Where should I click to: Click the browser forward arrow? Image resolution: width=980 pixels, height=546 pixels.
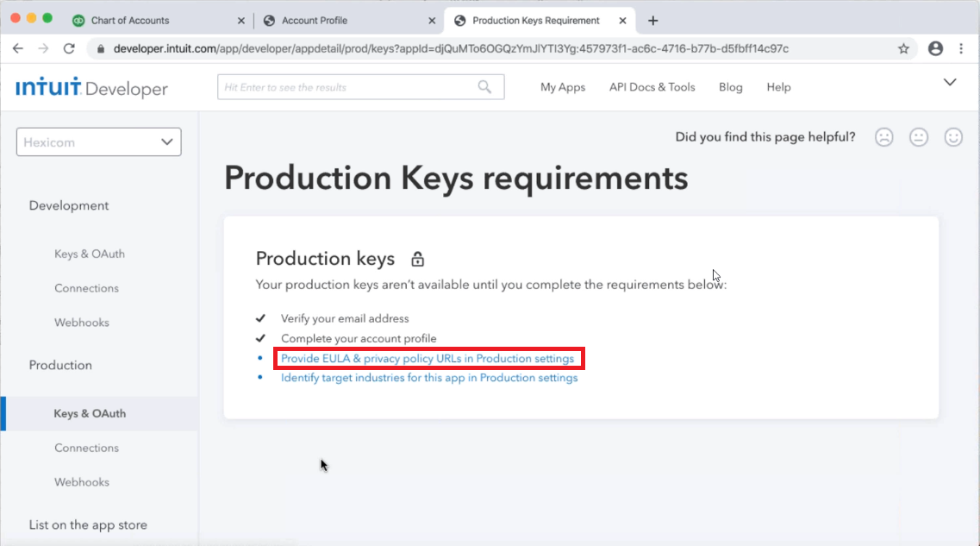(43, 49)
